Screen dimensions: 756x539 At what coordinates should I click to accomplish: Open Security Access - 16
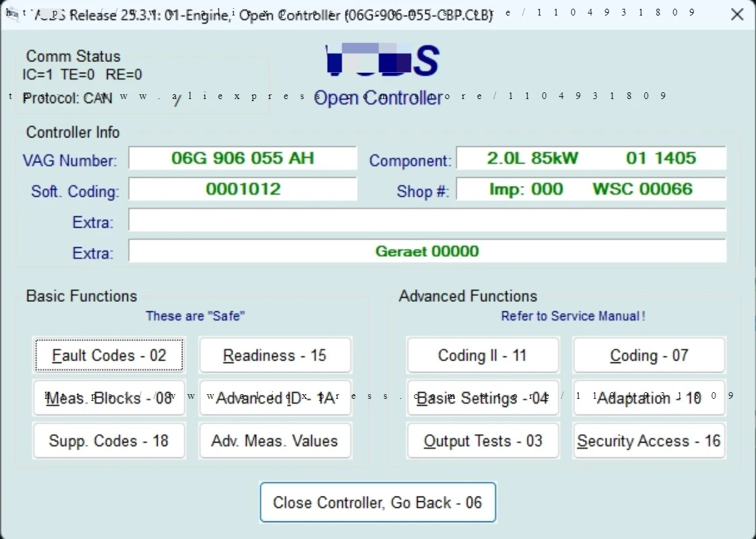pos(649,441)
